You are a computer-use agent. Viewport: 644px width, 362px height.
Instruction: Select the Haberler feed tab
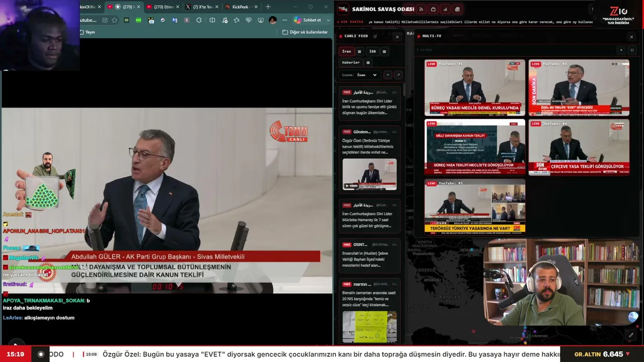351,62
